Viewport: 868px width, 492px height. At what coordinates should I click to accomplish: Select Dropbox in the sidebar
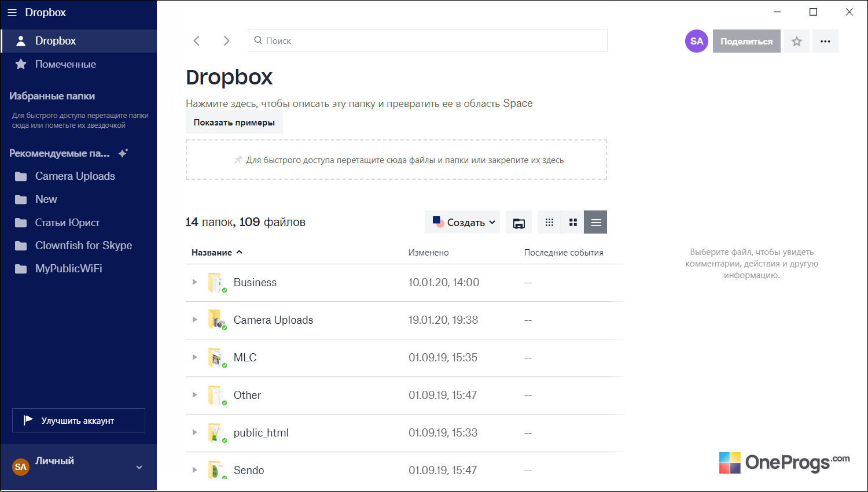point(79,41)
